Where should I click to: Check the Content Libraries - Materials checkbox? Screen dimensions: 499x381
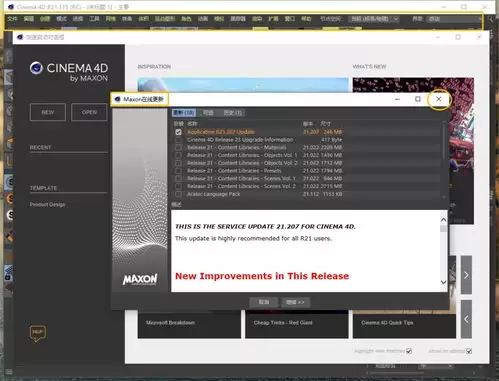pos(178,147)
